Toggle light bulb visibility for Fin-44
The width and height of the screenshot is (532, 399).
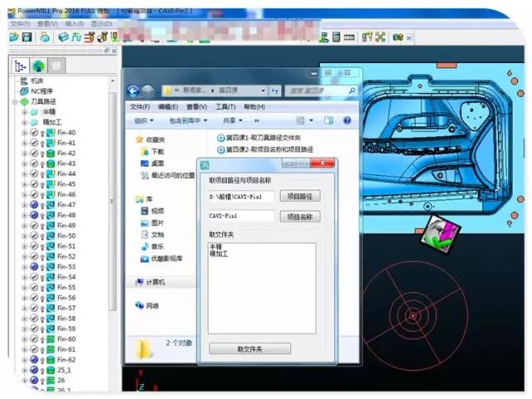[42, 174]
